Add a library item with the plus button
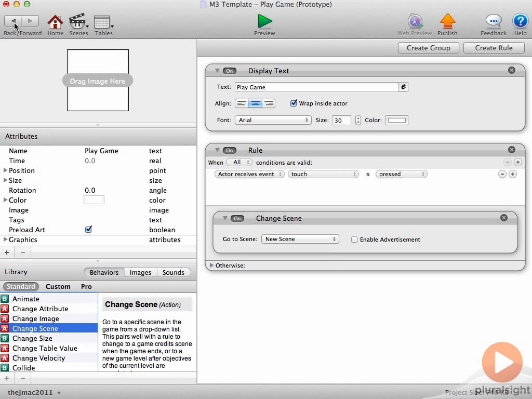 click(7, 378)
